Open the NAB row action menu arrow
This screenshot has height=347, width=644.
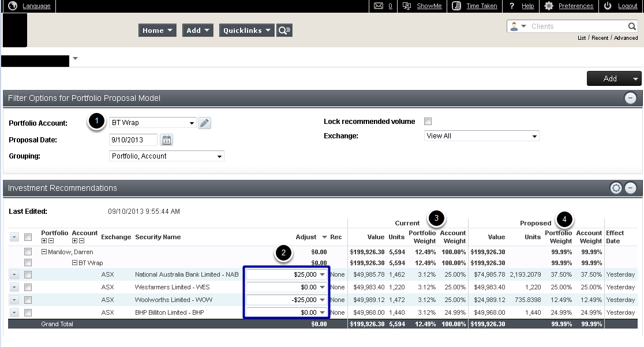tap(14, 274)
